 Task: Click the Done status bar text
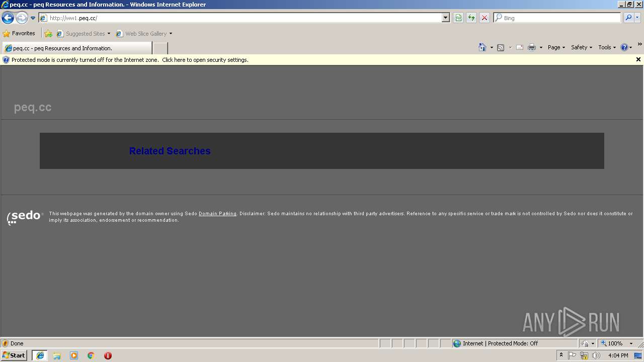click(17, 343)
